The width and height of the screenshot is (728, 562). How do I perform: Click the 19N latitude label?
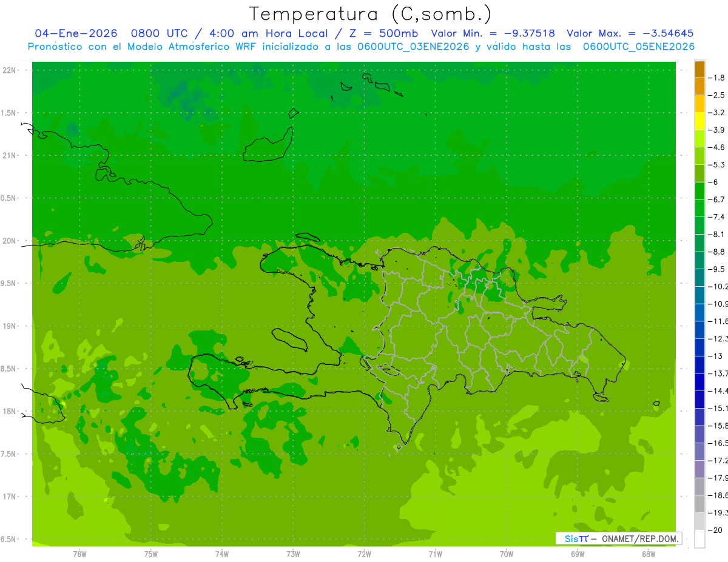(x=10, y=326)
